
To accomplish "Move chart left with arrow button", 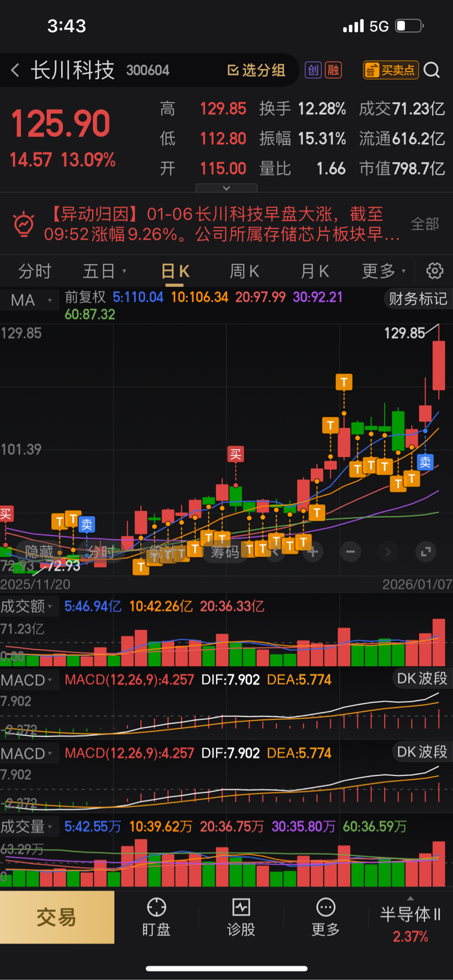I will (275, 552).
